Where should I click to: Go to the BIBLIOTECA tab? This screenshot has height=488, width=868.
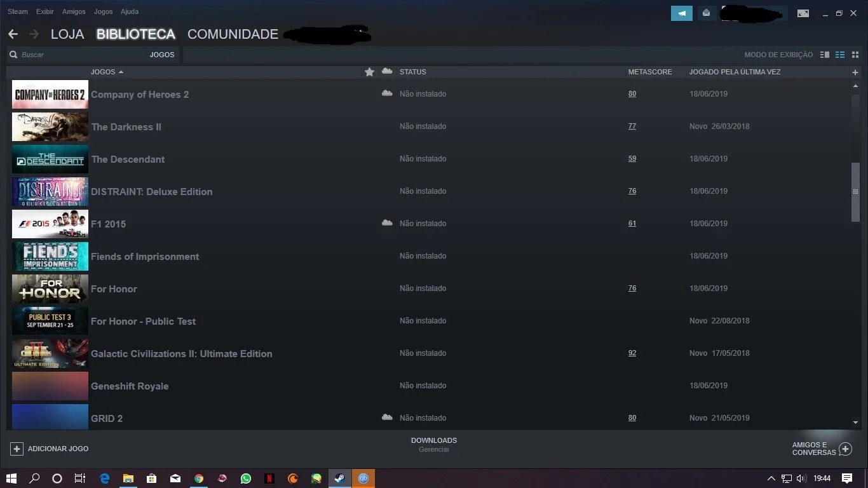coord(136,34)
